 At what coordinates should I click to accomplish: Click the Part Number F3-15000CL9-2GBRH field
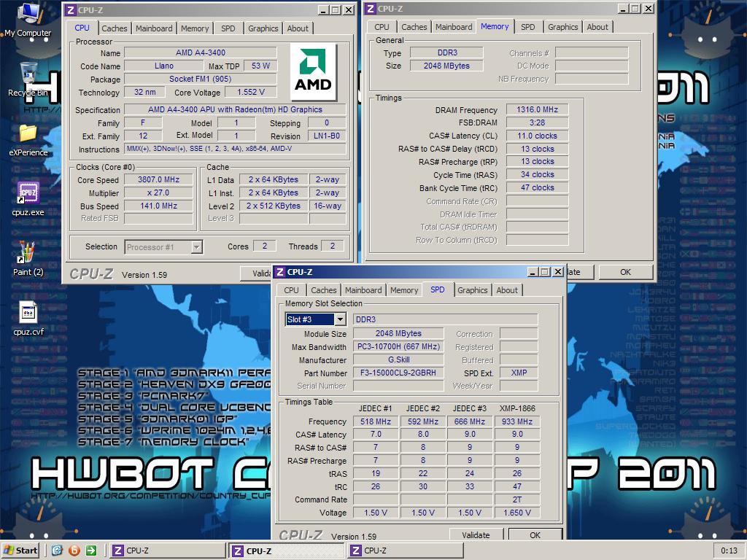point(398,373)
